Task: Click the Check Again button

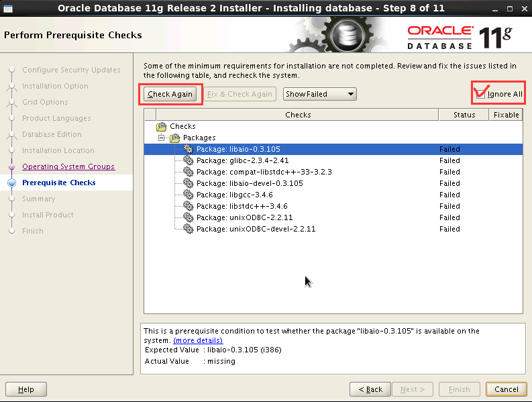Action: [170, 94]
